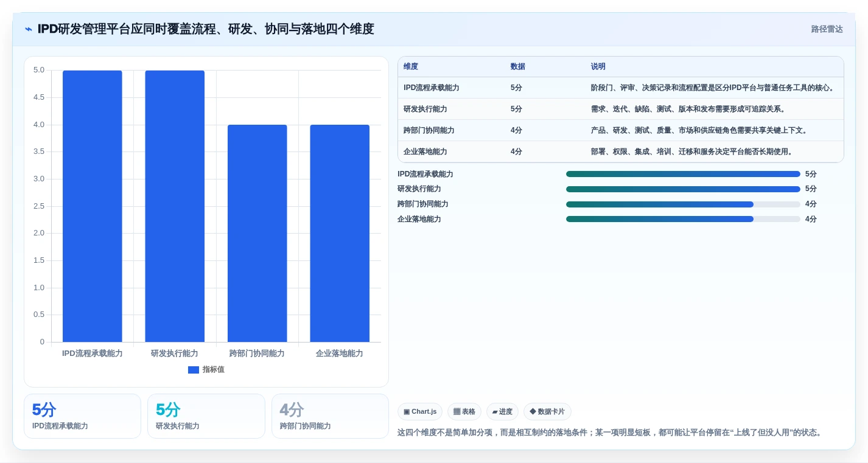Open the 4分 跨部门协同能力 data card
Image resolution: width=868 pixels, height=463 pixels.
(330, 416)
